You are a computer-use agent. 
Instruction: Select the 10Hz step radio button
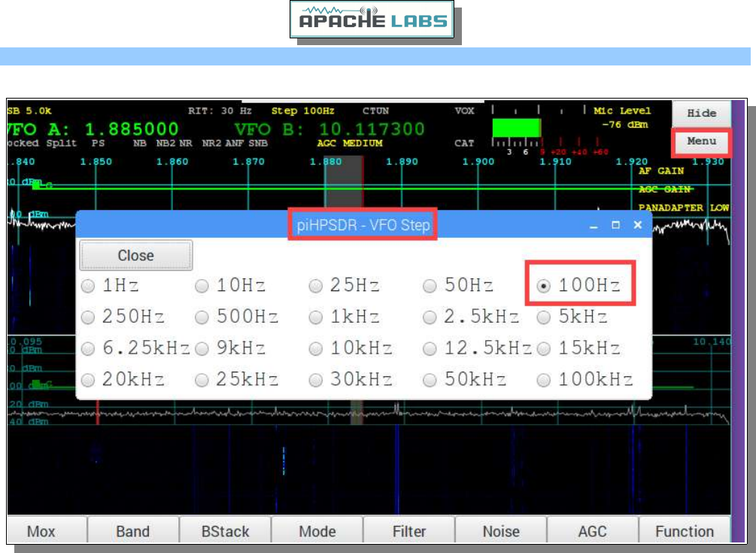[202, 286]
